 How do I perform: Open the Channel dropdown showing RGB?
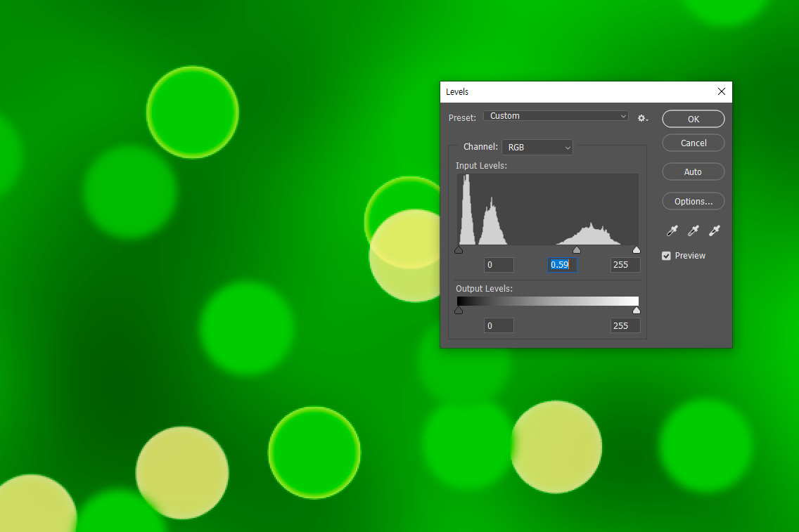pos(537,147)
